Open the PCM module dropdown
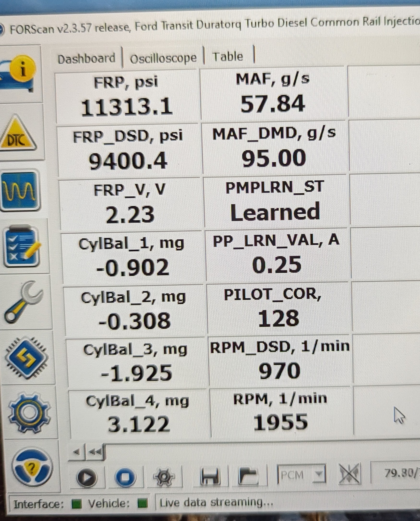This screenshot has height=521, width=420. point(301,474)
